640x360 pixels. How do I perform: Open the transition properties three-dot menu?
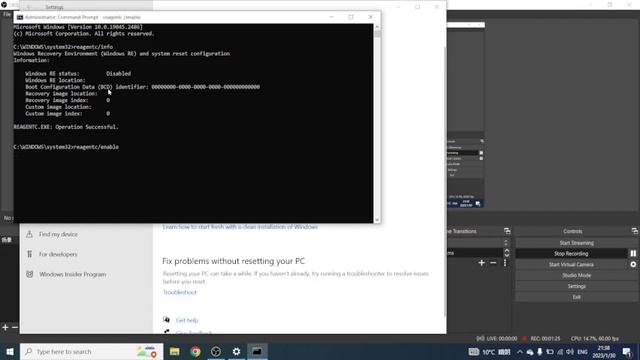[505, 263]
